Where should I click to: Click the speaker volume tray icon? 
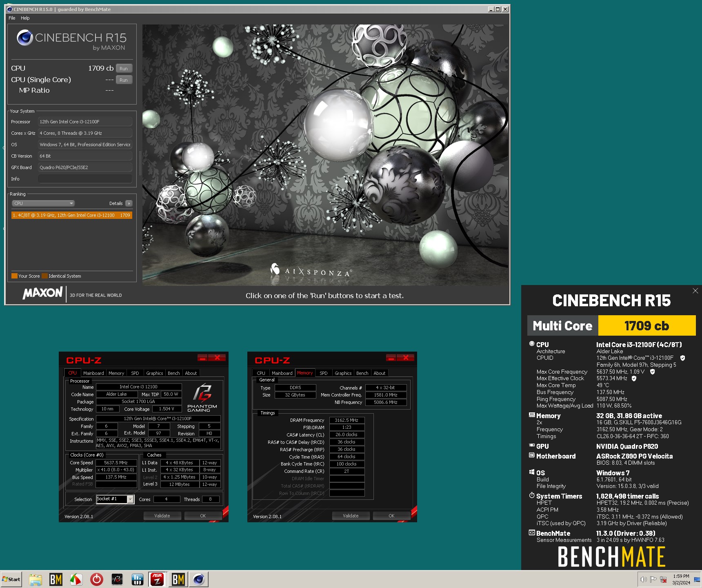tap(644, 579)
